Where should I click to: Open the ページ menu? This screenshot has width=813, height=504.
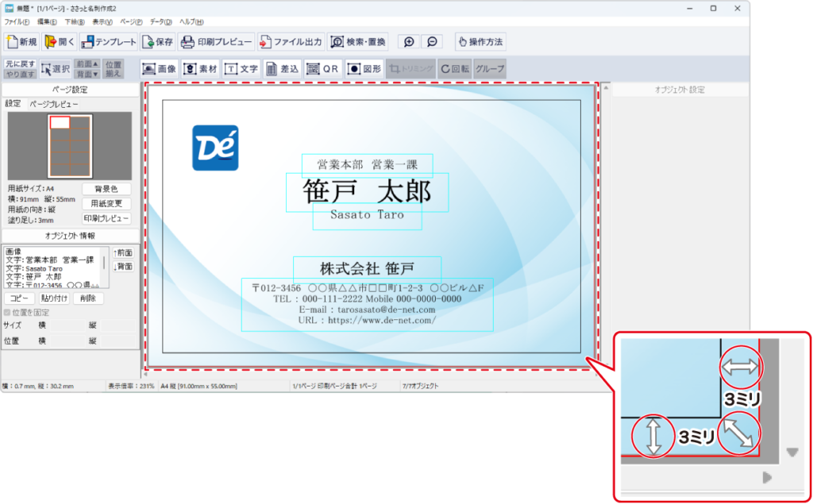pos(131,21)
